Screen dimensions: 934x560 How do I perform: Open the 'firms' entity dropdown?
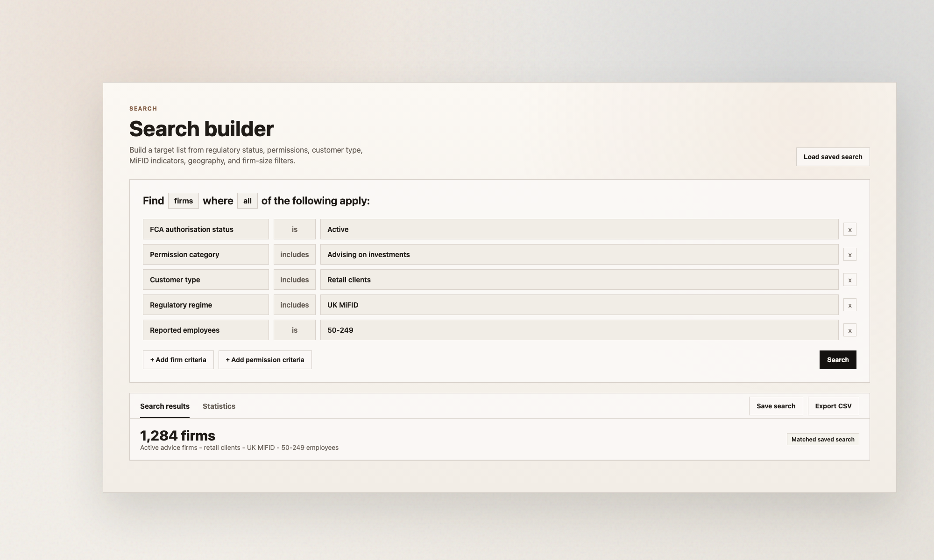[183, 201]
